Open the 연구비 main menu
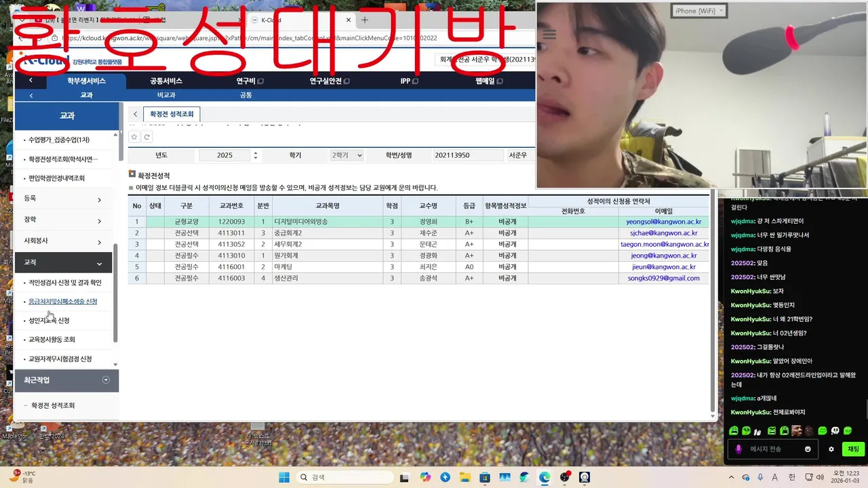 pyautogui.click(x=250, y=81)
